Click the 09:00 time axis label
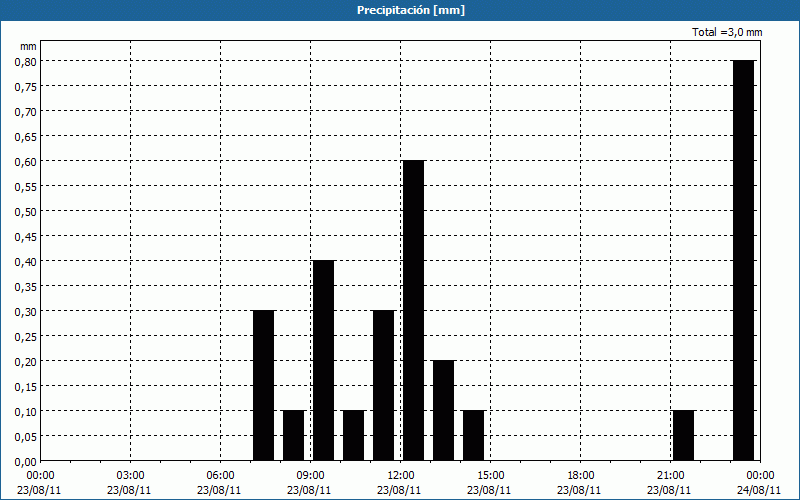 [310, 476]
